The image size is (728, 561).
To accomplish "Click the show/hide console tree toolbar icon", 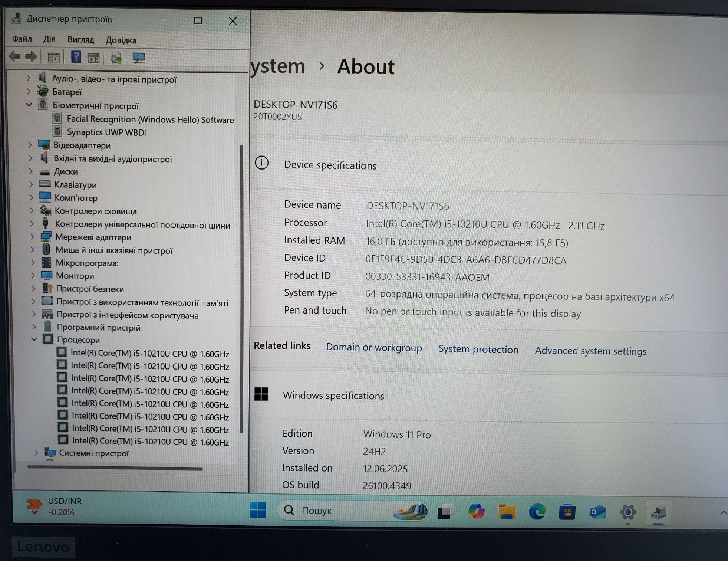I will pos(54,58).
